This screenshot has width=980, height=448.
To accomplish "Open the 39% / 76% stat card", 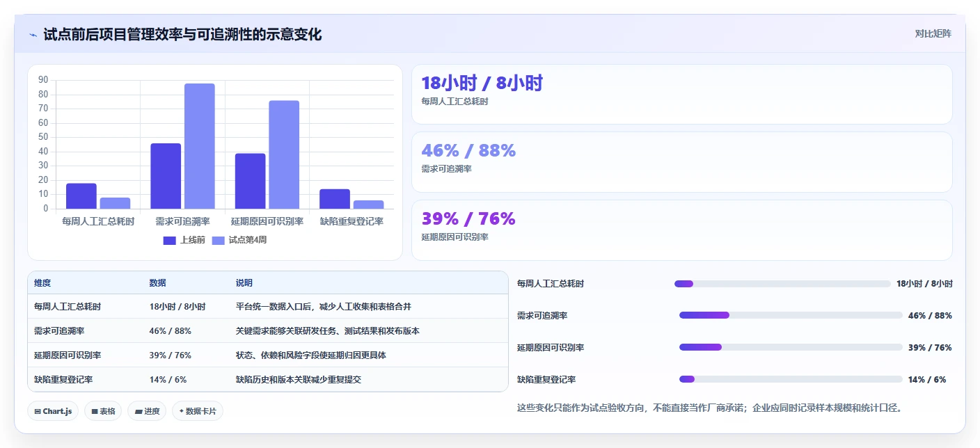I will 681,230.
